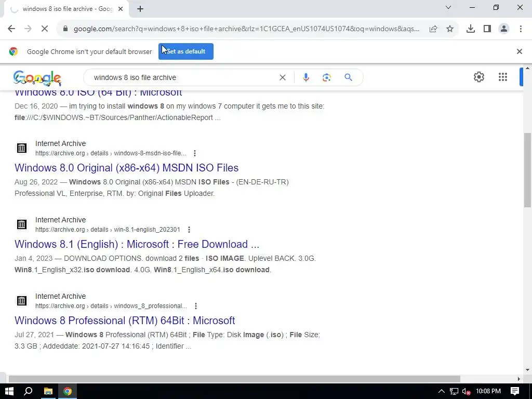532x399 pixels.
Task: Click the vertical scrollbar thumb
Action: point(528,170)
